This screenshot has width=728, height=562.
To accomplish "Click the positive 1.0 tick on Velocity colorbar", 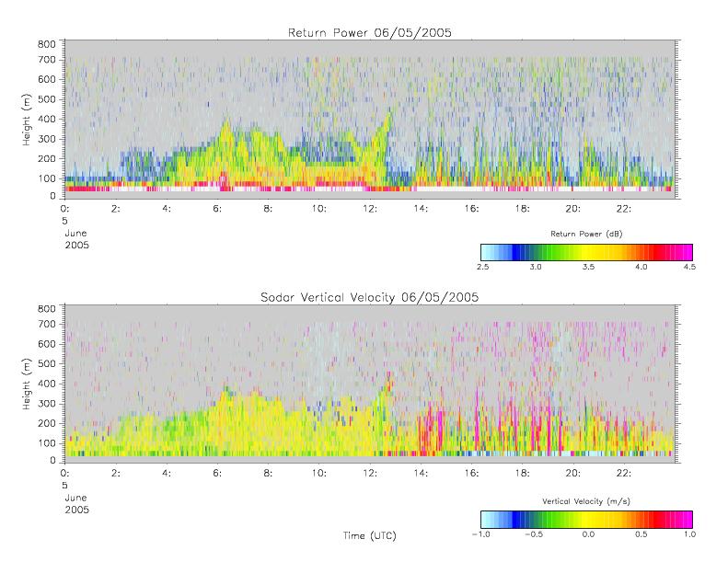I will pyautogui.click(x=689, y=534).
